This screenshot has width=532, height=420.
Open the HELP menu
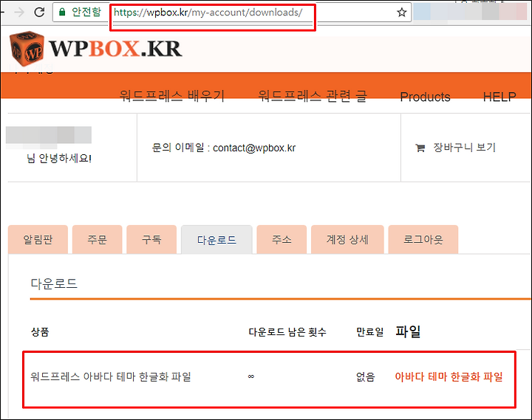(x=499, y=97)
